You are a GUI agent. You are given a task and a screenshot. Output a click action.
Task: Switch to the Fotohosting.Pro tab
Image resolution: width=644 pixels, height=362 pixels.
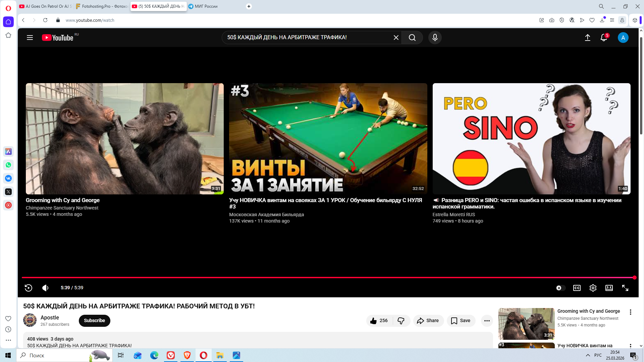point(102,6)
